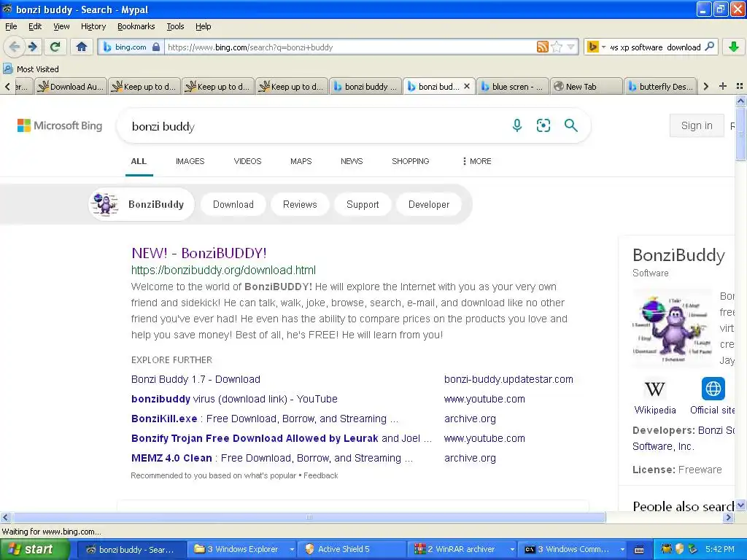The image size is (747, 560).
Task: Reload the page with the refresh icon
Action: pyautogui.click(x=55, y=47)
